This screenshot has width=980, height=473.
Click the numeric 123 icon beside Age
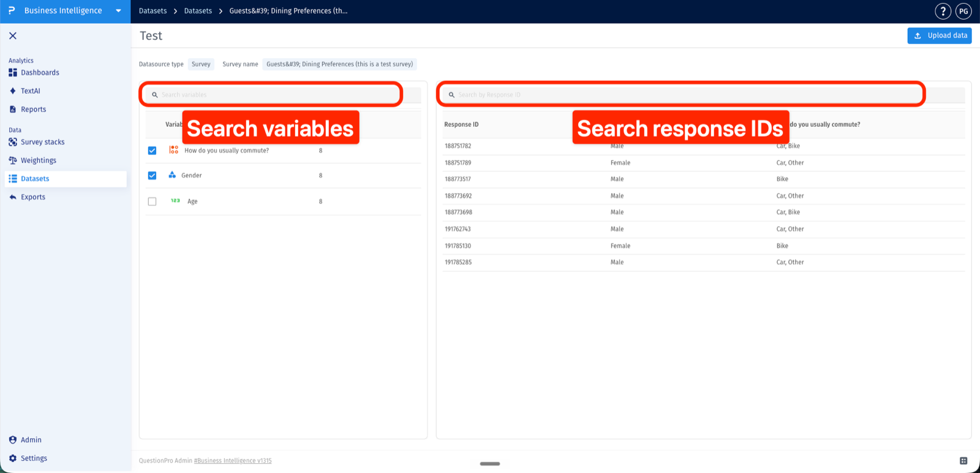[175, 200]
